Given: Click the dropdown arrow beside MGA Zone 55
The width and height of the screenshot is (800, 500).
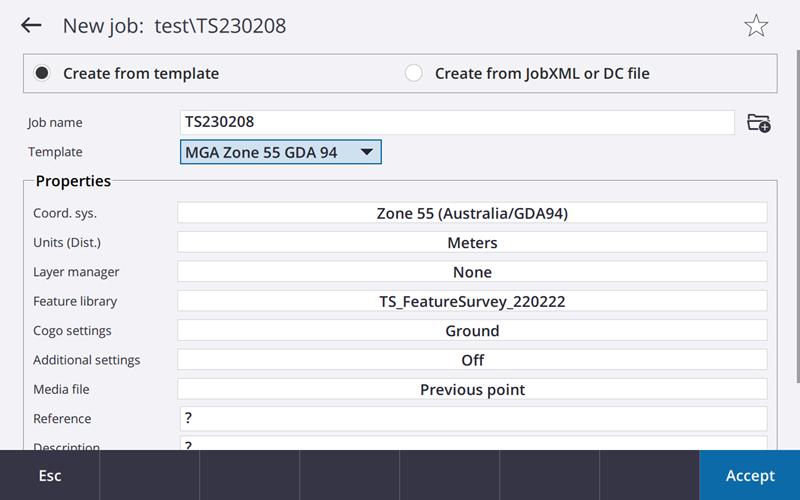Looking at the screenshot, I should pyautogui.click(x=366, y=152).
